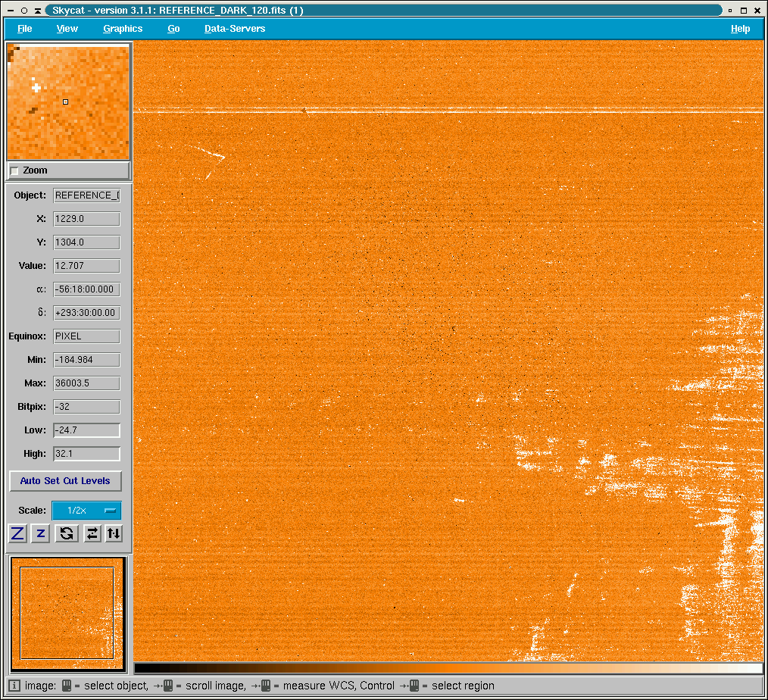Open the File menu

coord(25,29)
